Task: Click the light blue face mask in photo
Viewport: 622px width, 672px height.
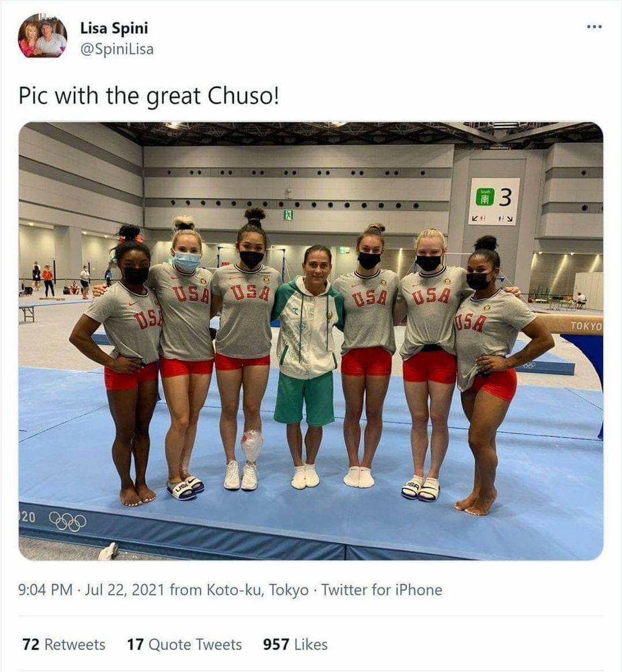Action: tap(187, 261)
